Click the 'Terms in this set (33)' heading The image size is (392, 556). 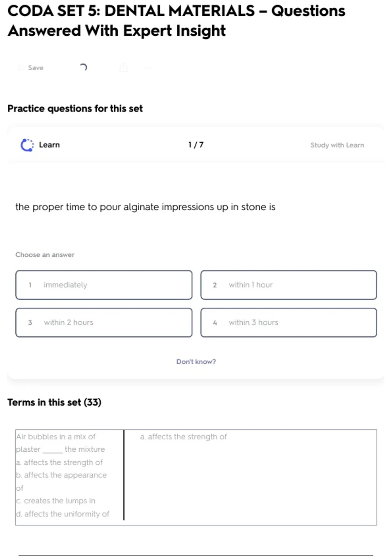[x=55, y=402]
